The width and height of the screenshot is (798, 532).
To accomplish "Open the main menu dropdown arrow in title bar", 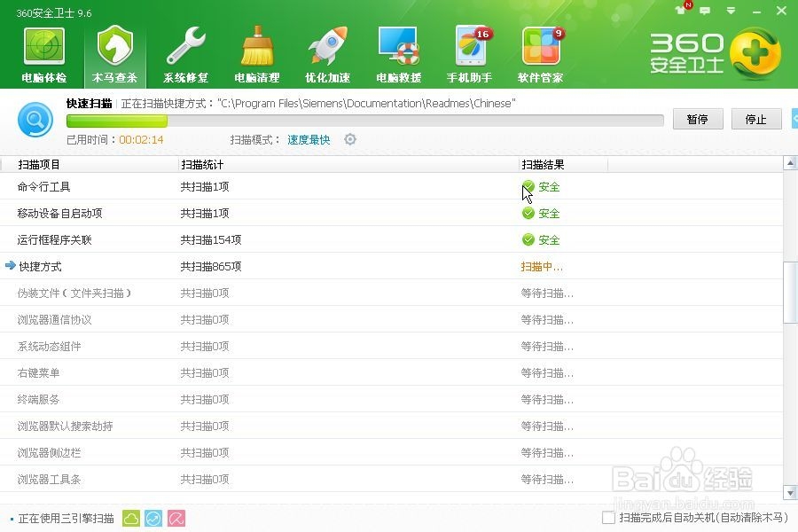I will (731, 11).
